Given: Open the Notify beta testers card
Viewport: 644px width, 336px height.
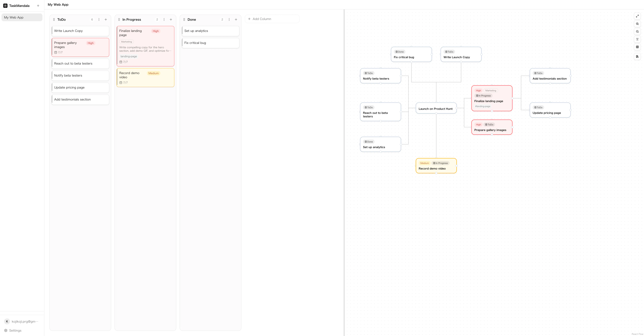Looking at the screenshot, I should (80, 76).
